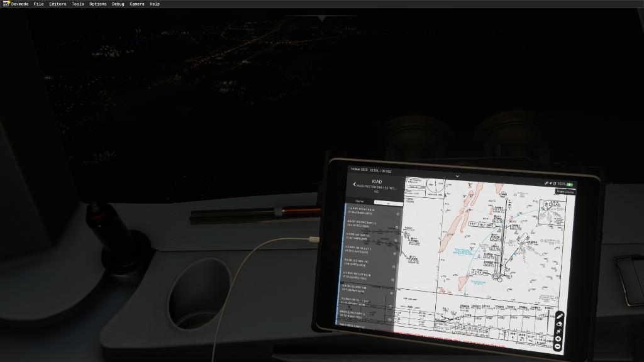The width and height of the screenshot is (644, 362).
Task: Toggle the favorite star on the second chart entry
Action: click(x=397, y=227)
